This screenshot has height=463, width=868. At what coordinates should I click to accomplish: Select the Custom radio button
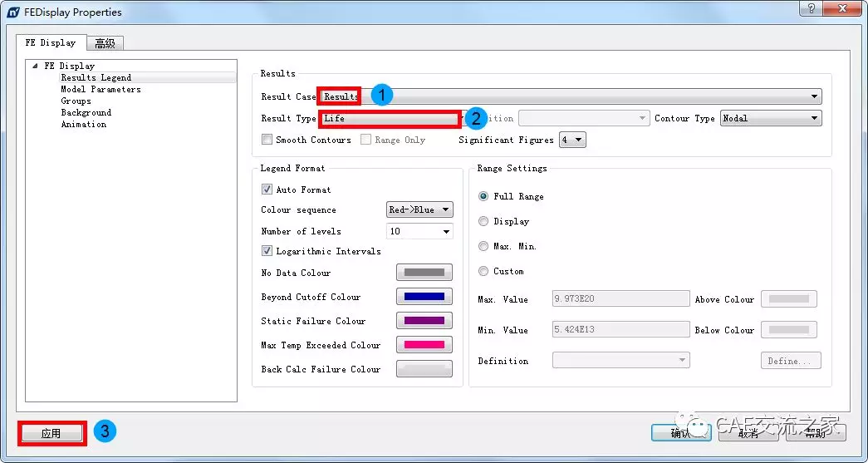[x=483, y=271]
